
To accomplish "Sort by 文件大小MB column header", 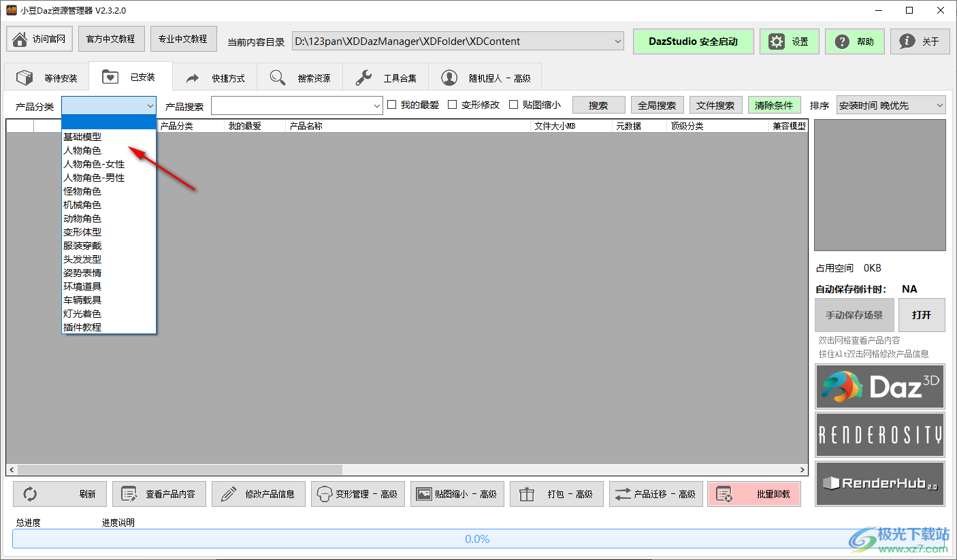I will 571,126.
